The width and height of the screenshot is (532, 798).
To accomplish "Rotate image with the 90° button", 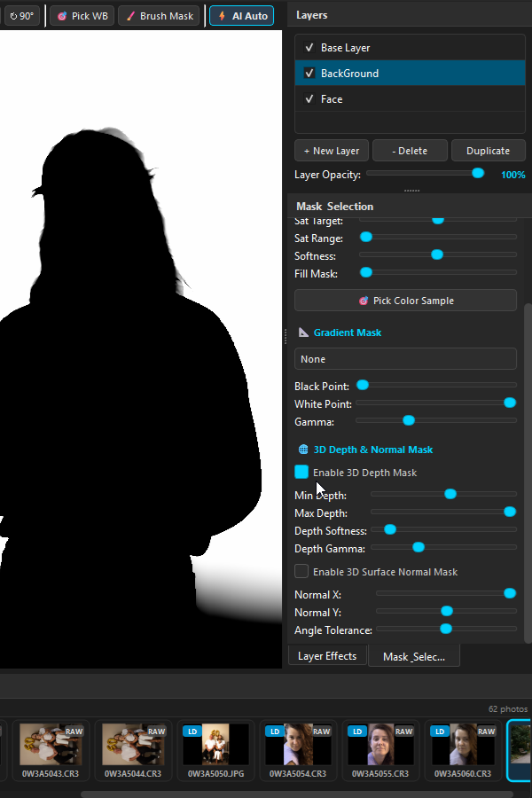I will pos(21,16).
